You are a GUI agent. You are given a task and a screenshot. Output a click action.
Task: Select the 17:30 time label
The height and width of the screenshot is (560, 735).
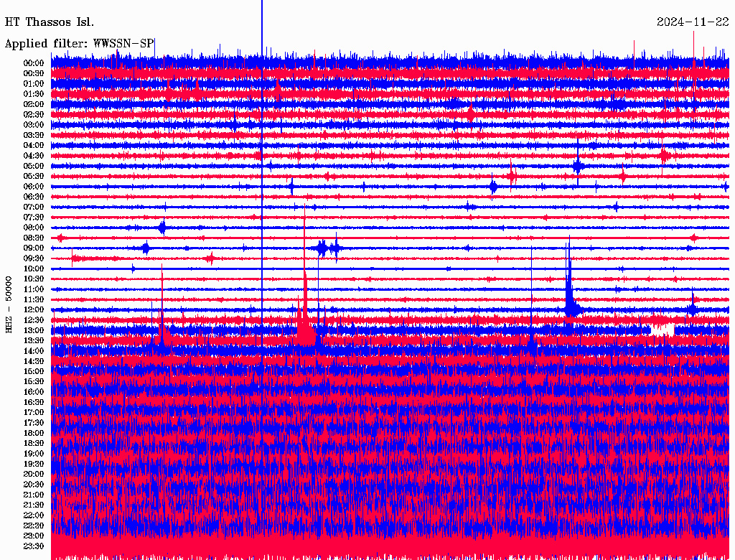[x=34, y=423]
